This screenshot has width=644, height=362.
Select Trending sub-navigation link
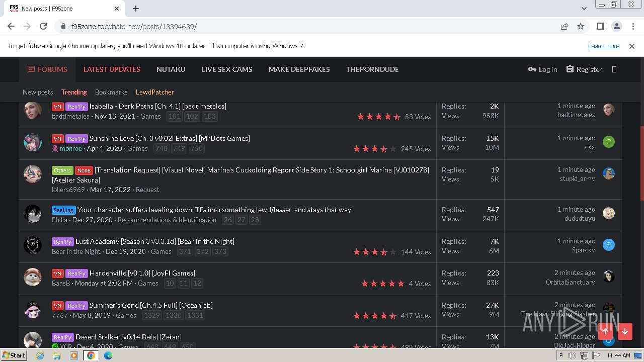(x=74, y=92)
